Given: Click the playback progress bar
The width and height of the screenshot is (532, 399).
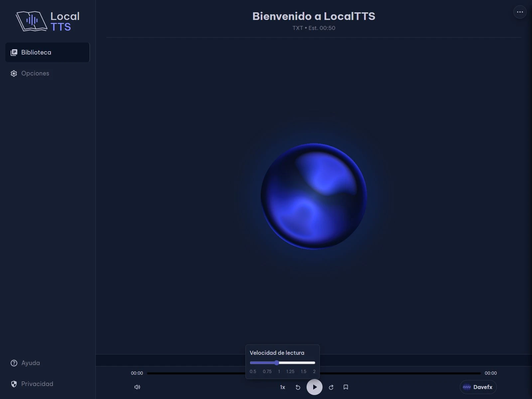Looking at the screenshot, I should tap(314, 373).
